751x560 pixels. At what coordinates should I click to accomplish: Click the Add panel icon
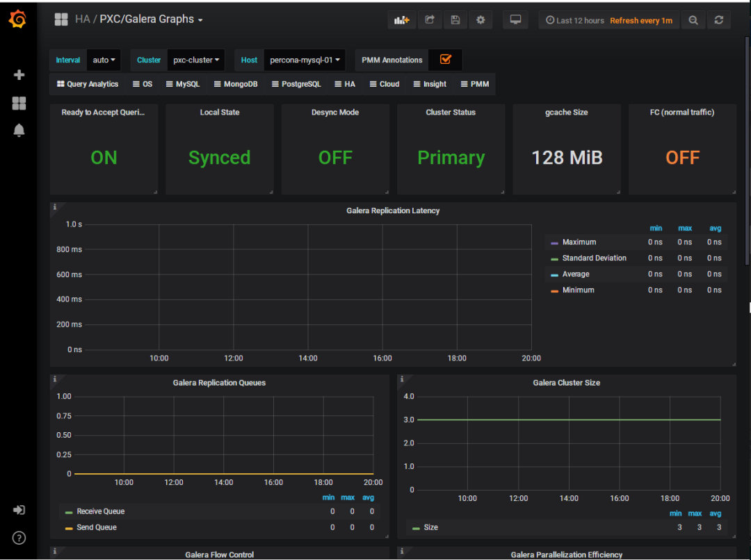click(402, 20)
